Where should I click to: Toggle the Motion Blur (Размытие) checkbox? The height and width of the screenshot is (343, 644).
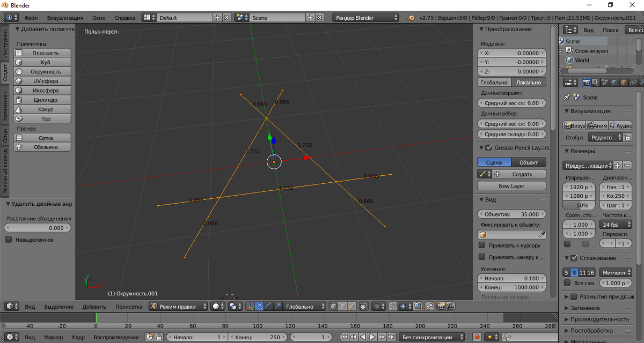574,296
